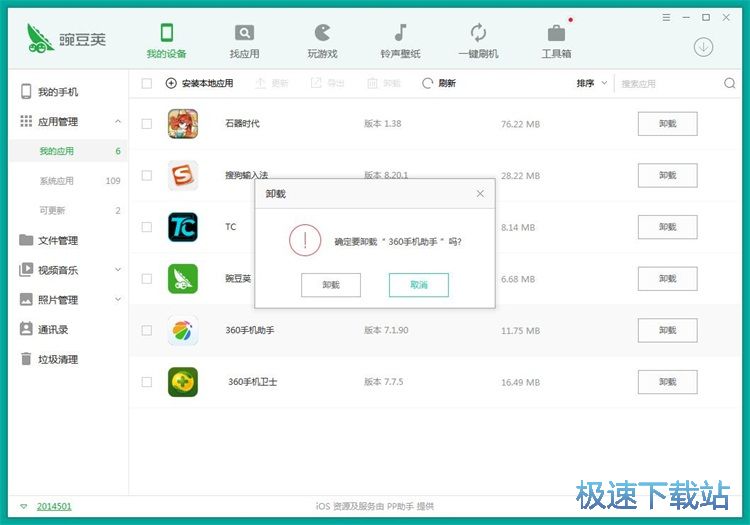Uninstall 石器时代 with its 卸载 button
Screen dimensions: 750x525
[x=667, y=124]
